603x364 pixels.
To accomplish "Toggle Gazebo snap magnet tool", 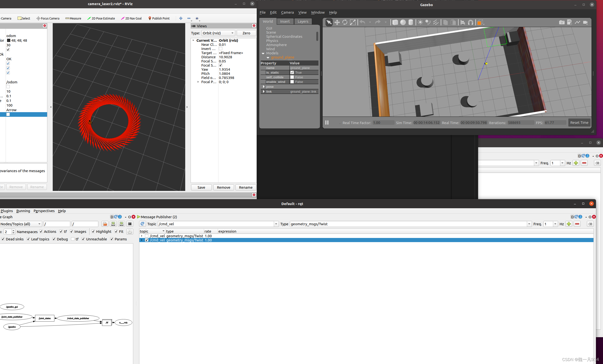I will coord(470,22).
